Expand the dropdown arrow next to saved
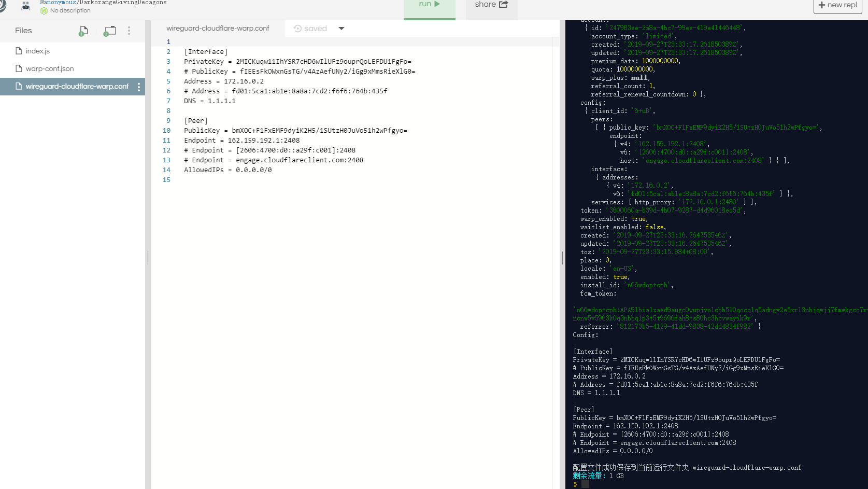Screen dimensions: 868x489 tap(341, 29)
